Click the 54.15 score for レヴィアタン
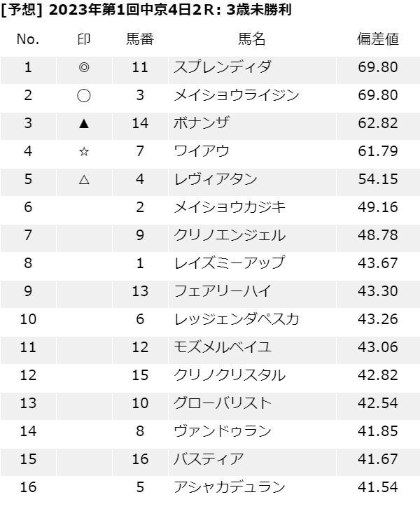 377,180
